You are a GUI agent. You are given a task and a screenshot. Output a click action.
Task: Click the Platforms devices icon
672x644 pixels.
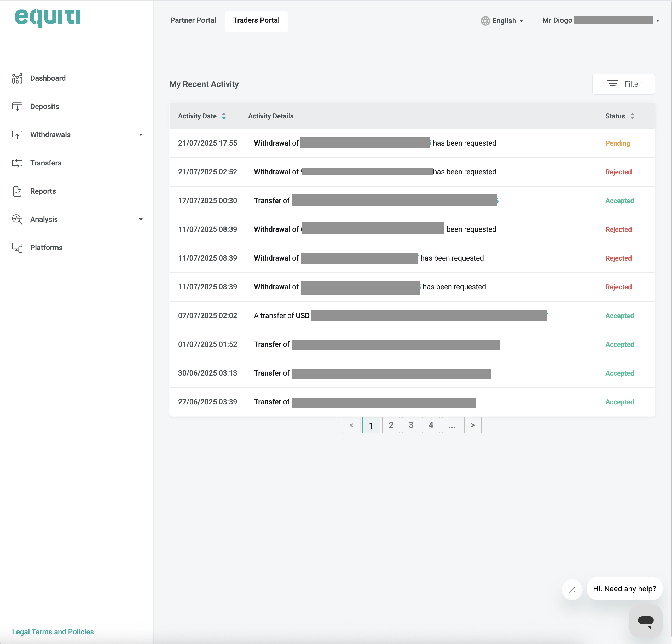17,248
